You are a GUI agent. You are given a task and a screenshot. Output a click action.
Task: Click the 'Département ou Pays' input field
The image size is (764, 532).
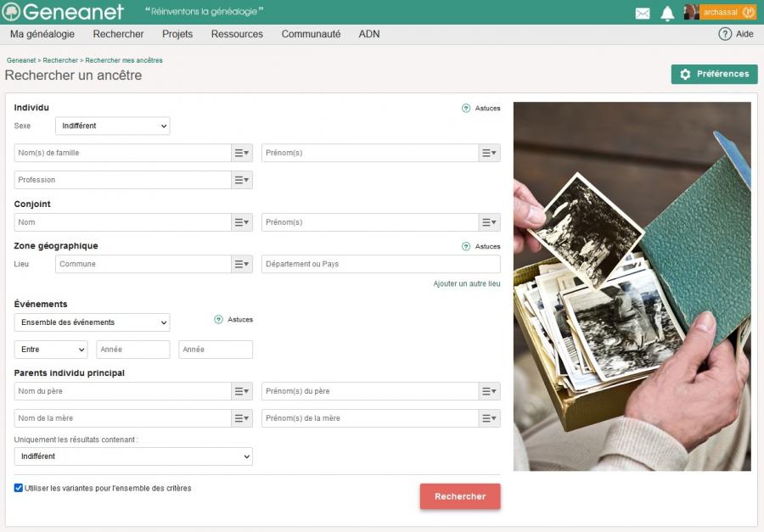pyautogui.click(x=381, y=264)
